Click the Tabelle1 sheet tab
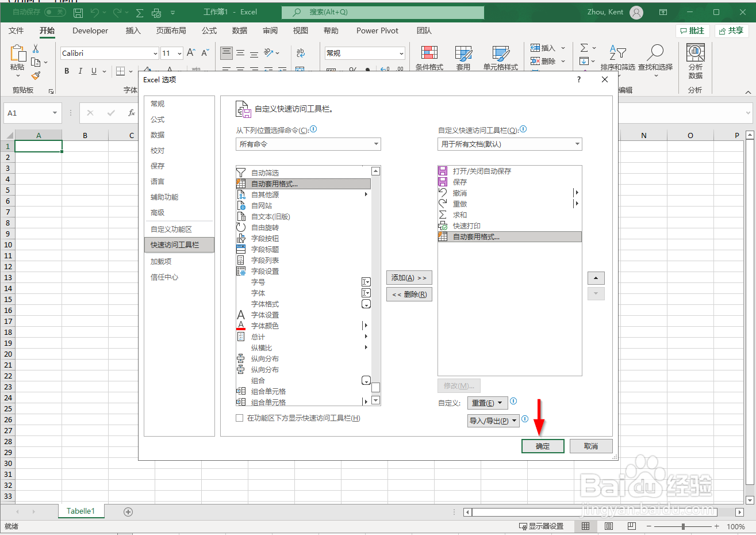Image resolution: width=756 pixels, height=535 pixels. 80,511
